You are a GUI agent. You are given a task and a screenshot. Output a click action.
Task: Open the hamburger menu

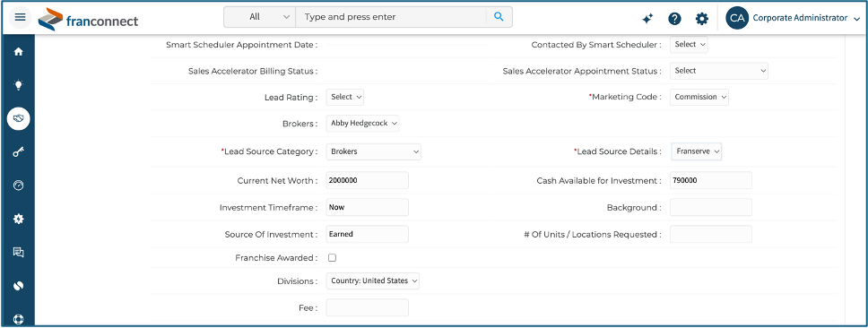pos(20,17)
